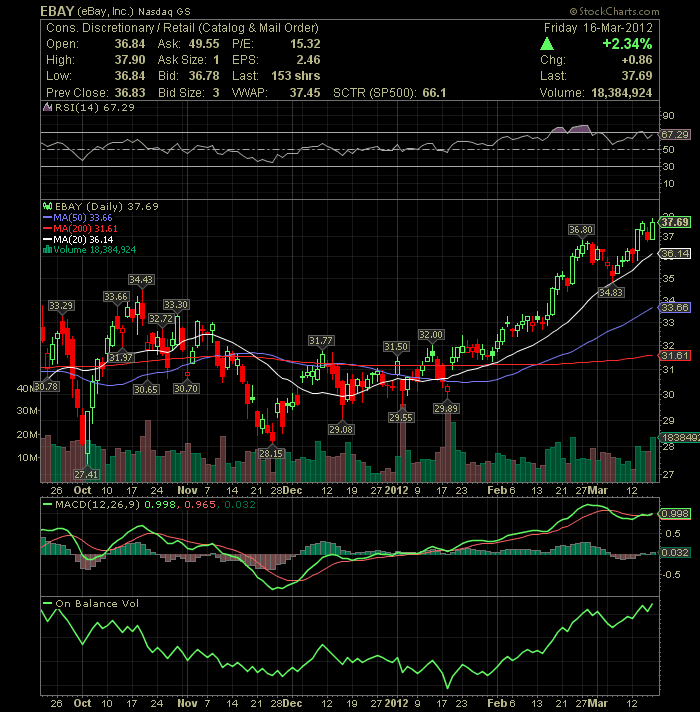Image resolution: width=700 pixels, height=712 pixels.
Task: Click the 29.89 low price label
Action: (x=446, y=409)
